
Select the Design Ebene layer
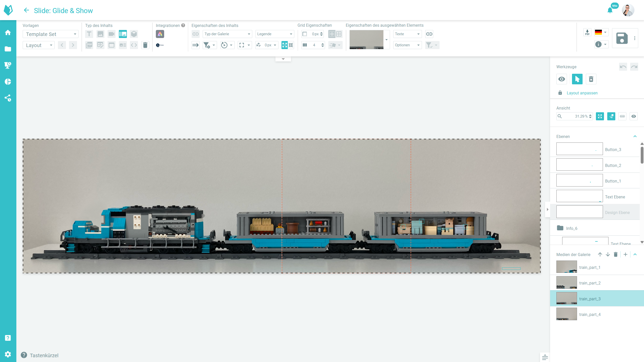pos(617,212)
